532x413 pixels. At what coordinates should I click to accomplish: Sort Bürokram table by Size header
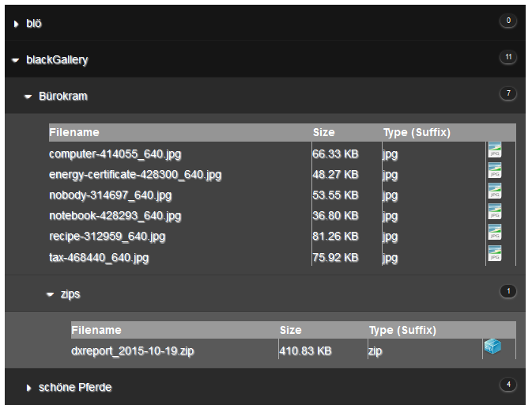pos(323,133)
